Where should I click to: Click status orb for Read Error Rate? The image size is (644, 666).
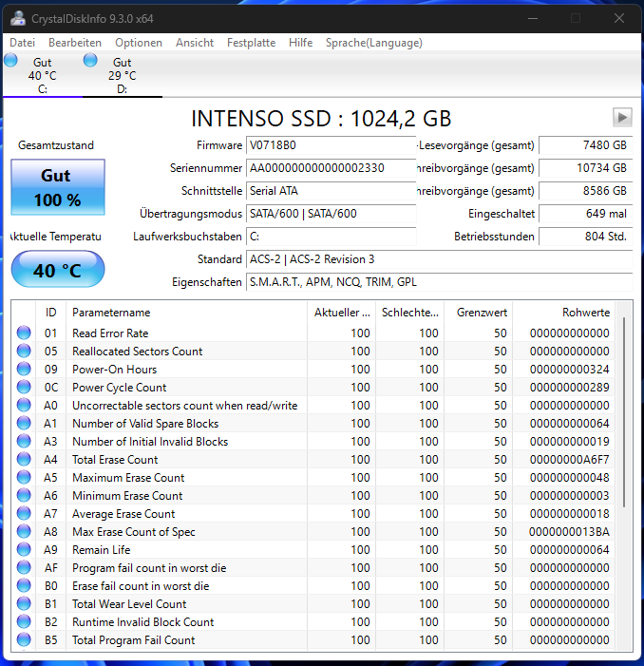tap(24, 333)
